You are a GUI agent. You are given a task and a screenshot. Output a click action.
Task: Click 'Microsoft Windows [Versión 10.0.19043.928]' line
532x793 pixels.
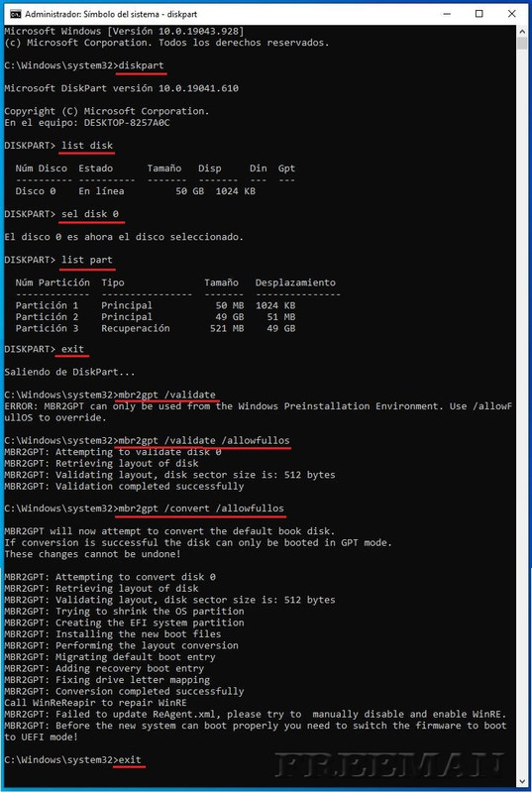[x=124, y=32]
